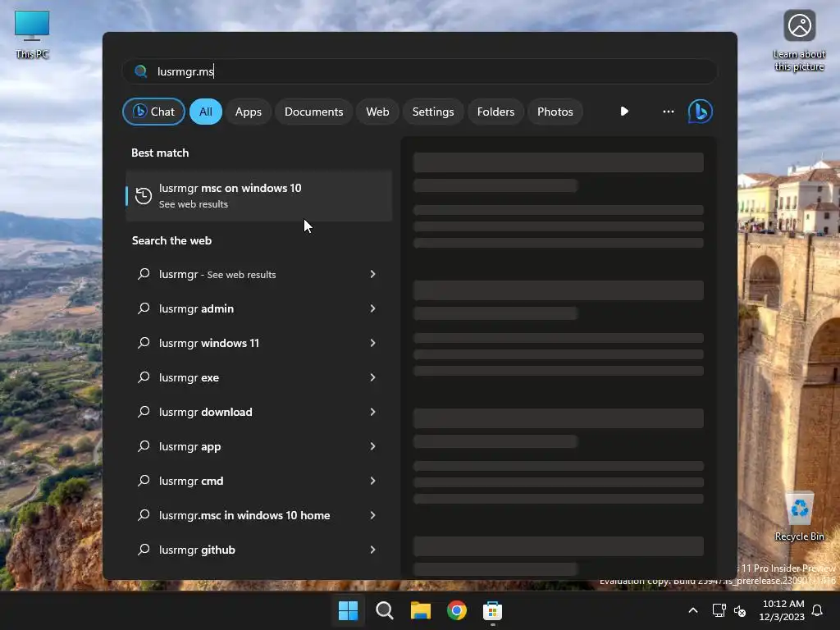Open the clock showing 10:12 AM
The image size is (840, 630).
pyautogui.click(x=782, y=610)
